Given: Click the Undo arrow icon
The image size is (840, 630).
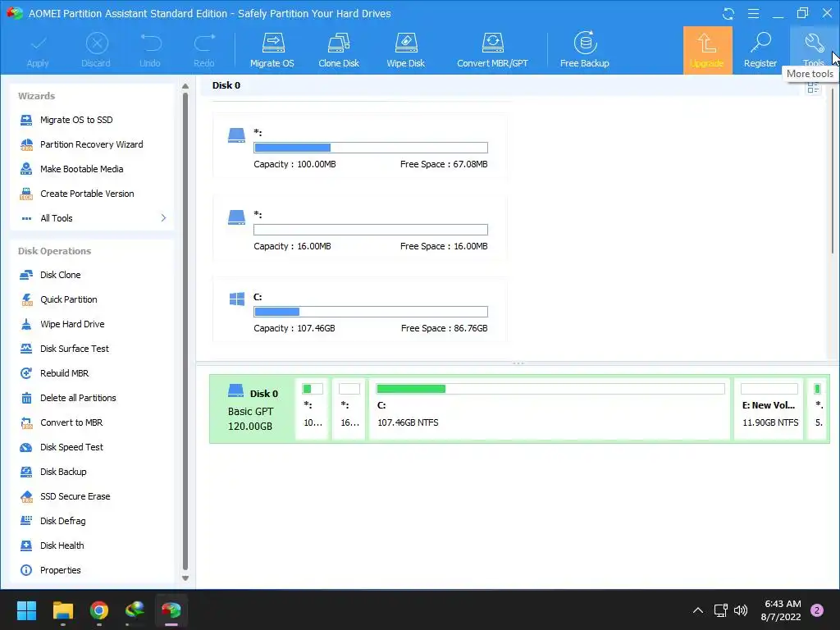Looking at the screenshot, I should [150, 50].
